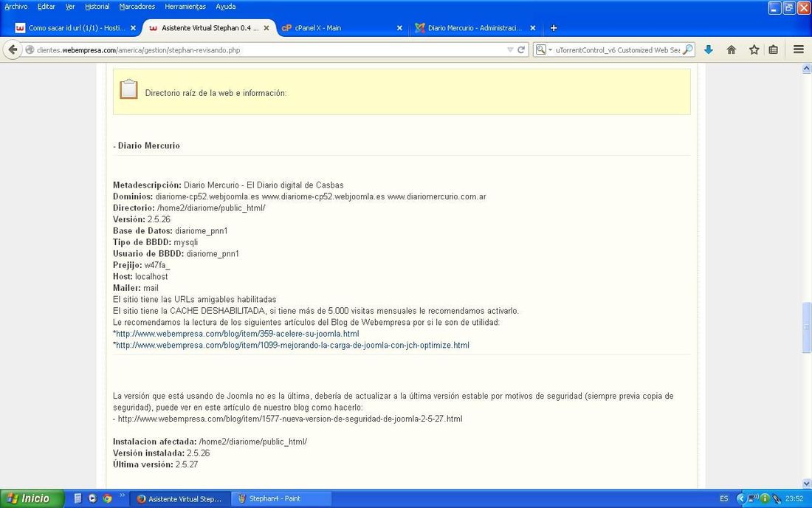The image size is (812, 508).
Task: Open search engine selector dropdown
Action: coord(544,49)
